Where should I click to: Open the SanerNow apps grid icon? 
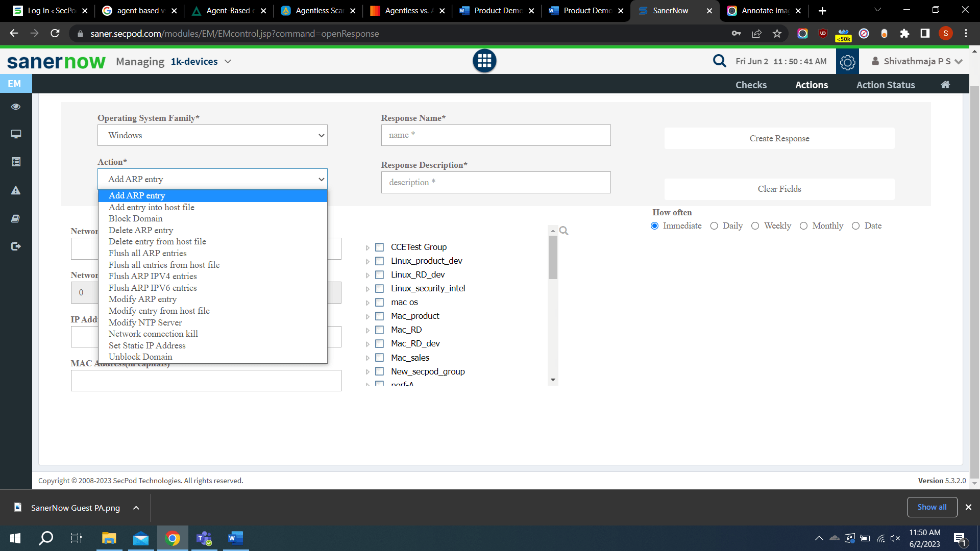[x=484, y=61]
